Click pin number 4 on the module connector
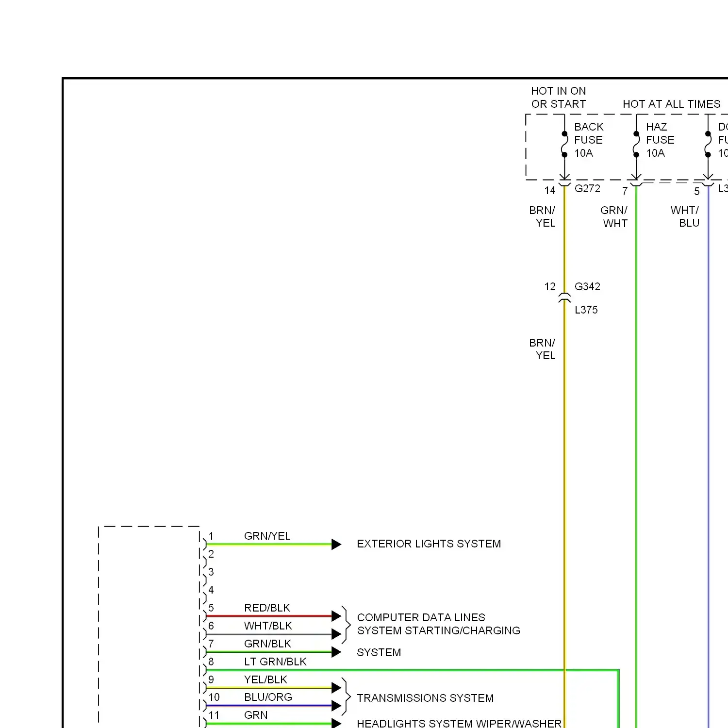The width and height of the screenshot is (728, 728). (211, 590)
